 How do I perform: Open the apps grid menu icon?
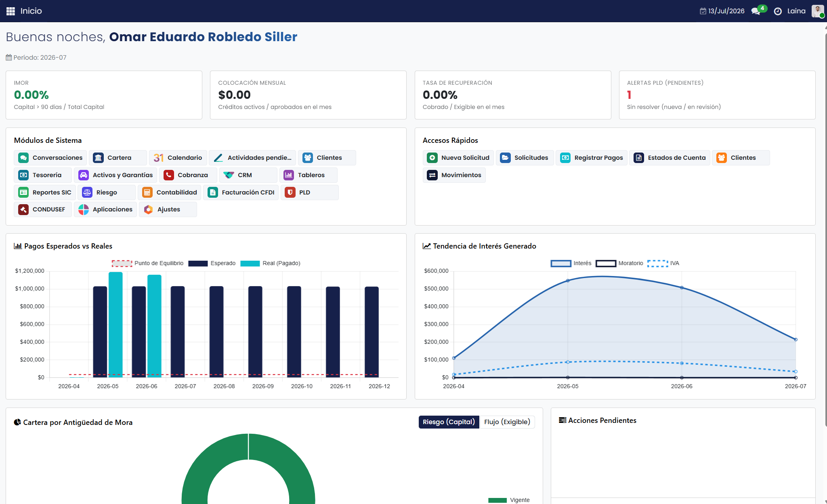[x=10, y=11]
